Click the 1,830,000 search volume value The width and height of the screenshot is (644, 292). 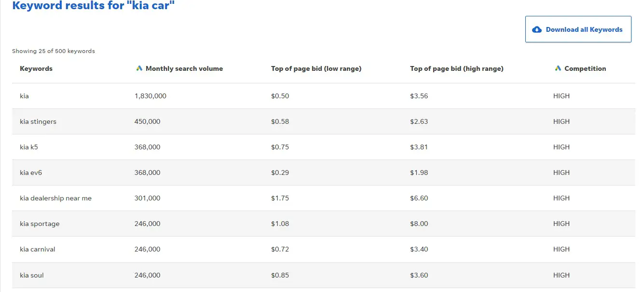point(150,96)
